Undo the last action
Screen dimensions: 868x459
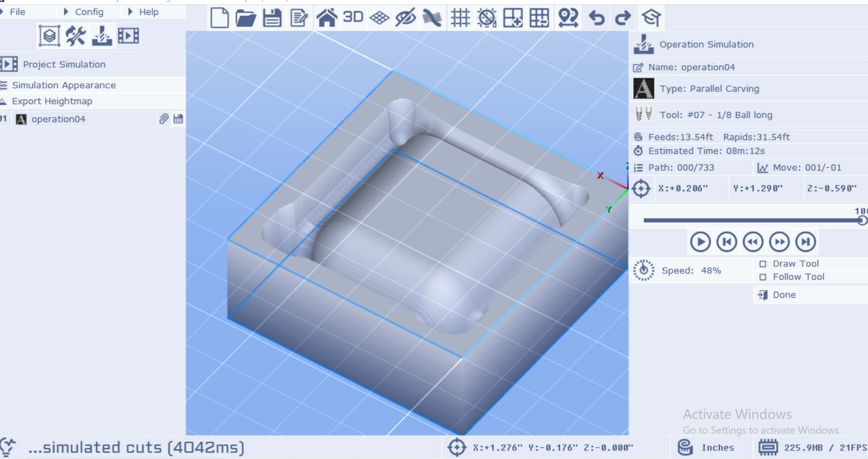(597, 18)
